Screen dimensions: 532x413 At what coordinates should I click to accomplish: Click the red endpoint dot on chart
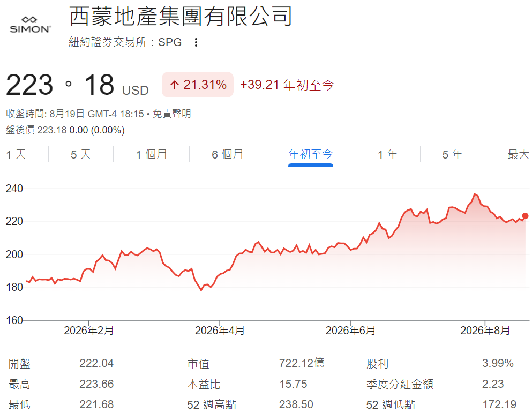[x=525, y=216]
